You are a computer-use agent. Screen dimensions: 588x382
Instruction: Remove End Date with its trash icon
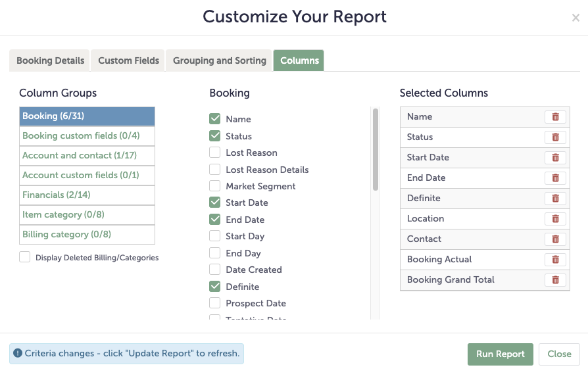(x=555, y=178)
